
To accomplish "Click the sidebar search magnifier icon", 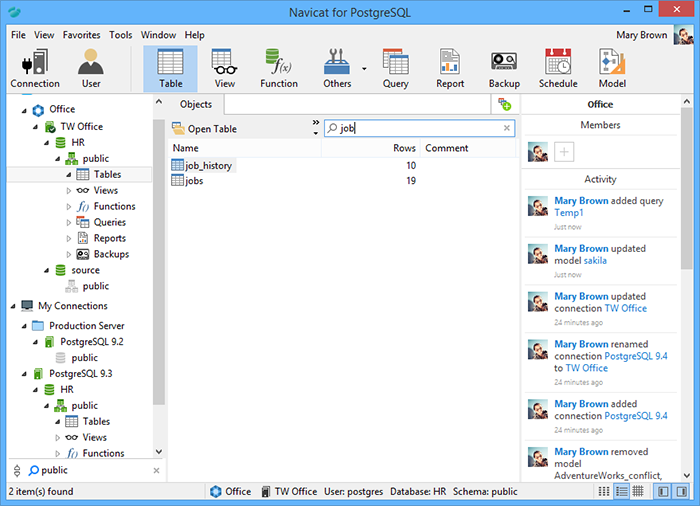I will (x=33, y=470).
